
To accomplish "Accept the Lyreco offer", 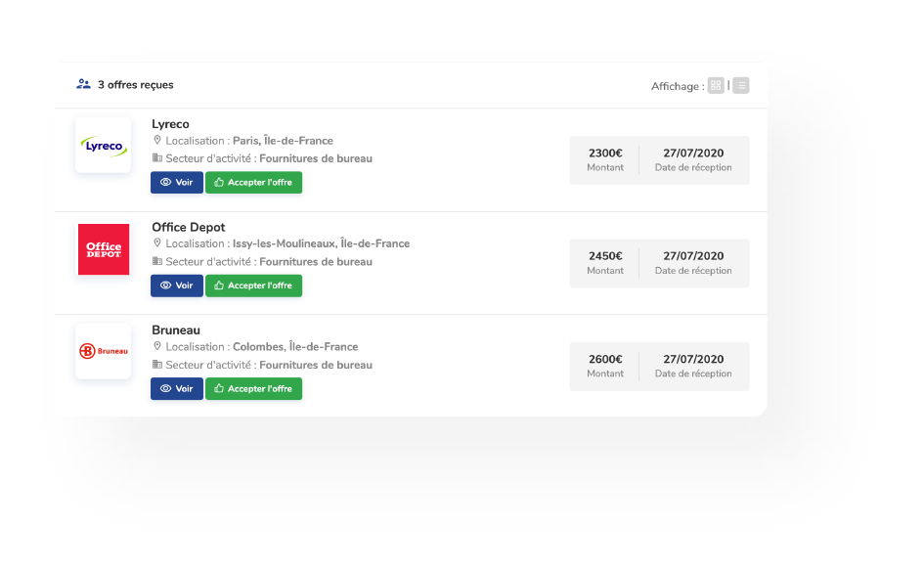I will [253, 183].
